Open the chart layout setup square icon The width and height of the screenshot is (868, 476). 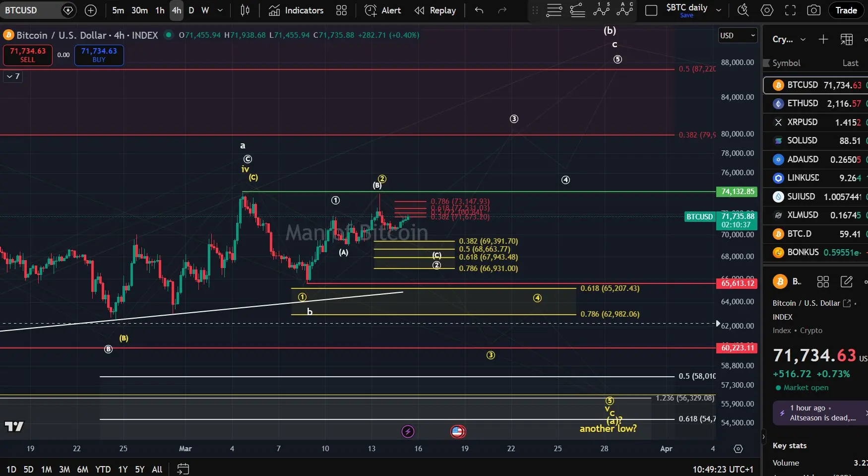(651, 10)
